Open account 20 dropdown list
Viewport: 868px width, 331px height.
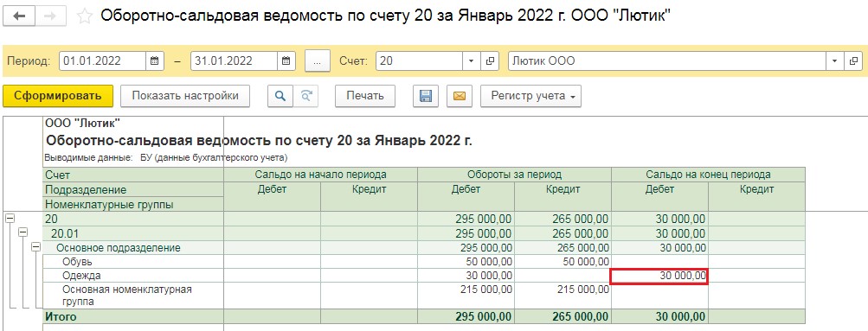(472, 60)
